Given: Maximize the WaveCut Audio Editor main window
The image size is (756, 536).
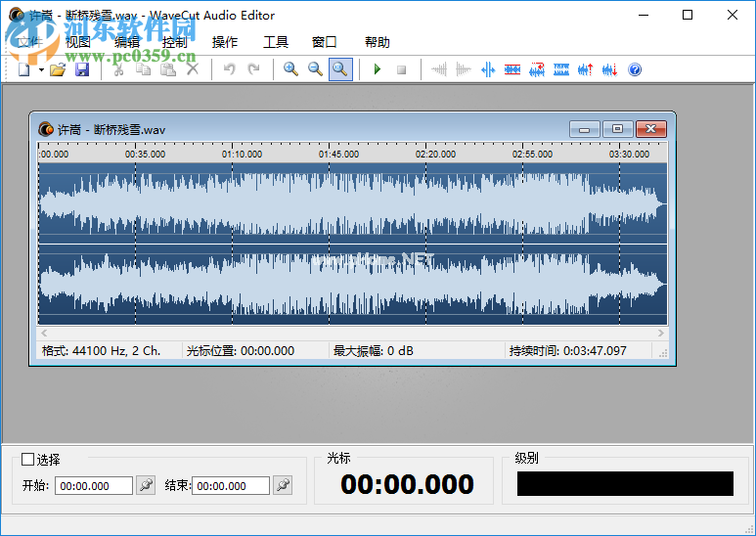Looking at the screenshot, I should click(x=688, y=15).
